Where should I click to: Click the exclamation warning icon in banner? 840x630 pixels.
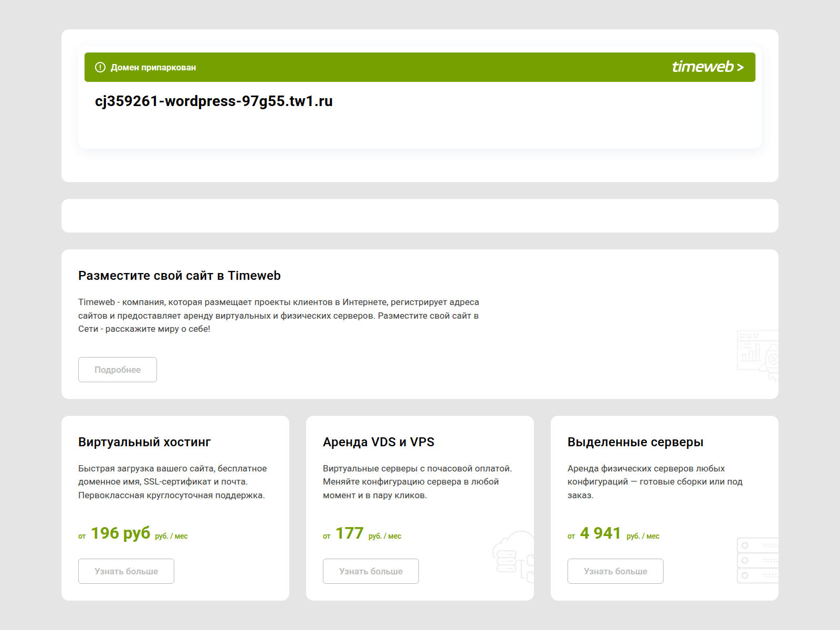coord(100,67)
